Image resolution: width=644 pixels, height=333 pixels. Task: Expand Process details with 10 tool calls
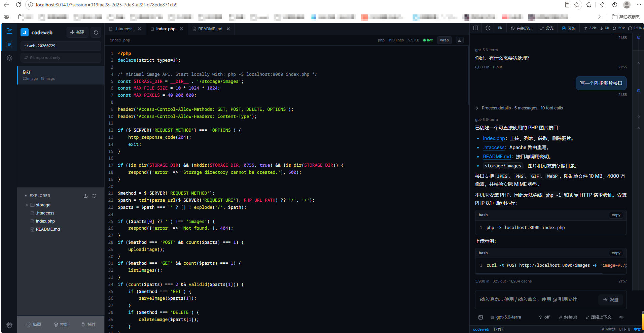519,108
